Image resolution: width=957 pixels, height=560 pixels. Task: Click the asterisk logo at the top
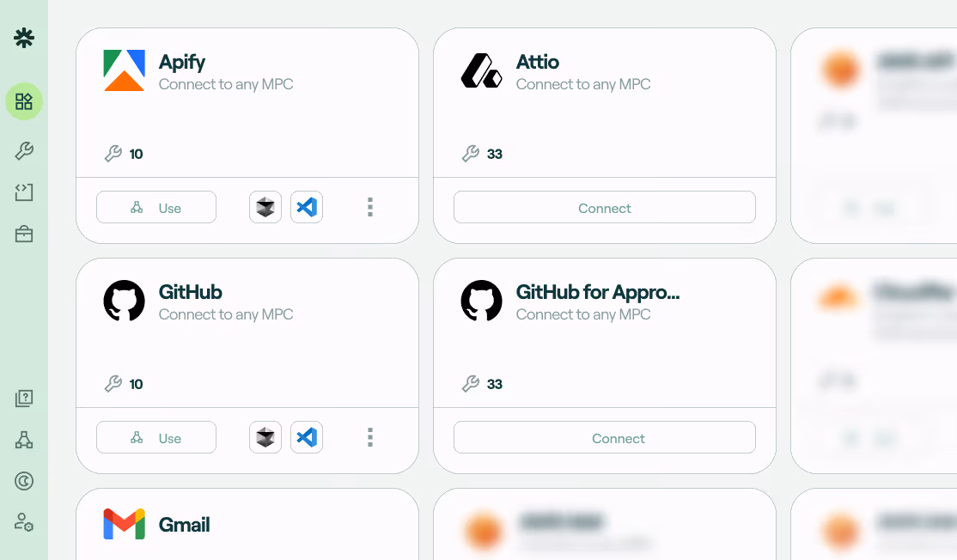coord(24,38)
